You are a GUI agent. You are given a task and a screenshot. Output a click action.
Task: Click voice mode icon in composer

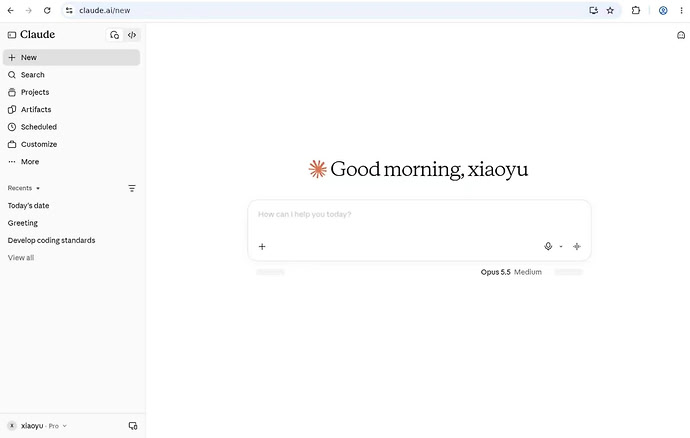click(x=577, y=247)
